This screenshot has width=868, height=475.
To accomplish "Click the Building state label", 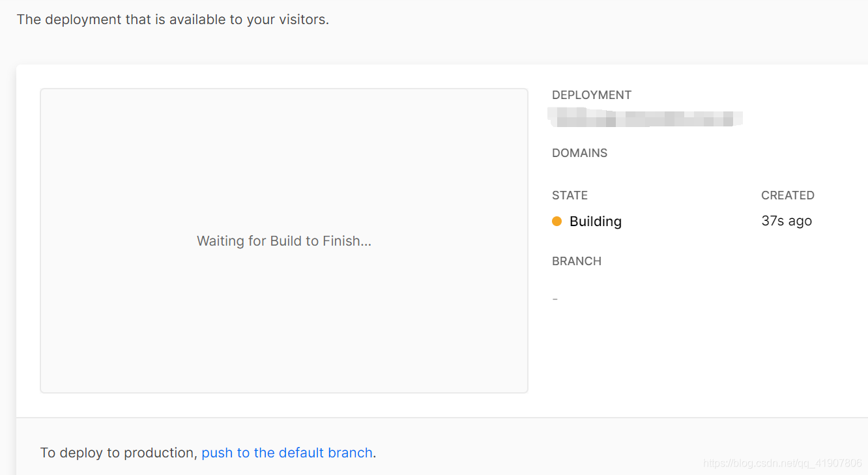I will (596, 222).
